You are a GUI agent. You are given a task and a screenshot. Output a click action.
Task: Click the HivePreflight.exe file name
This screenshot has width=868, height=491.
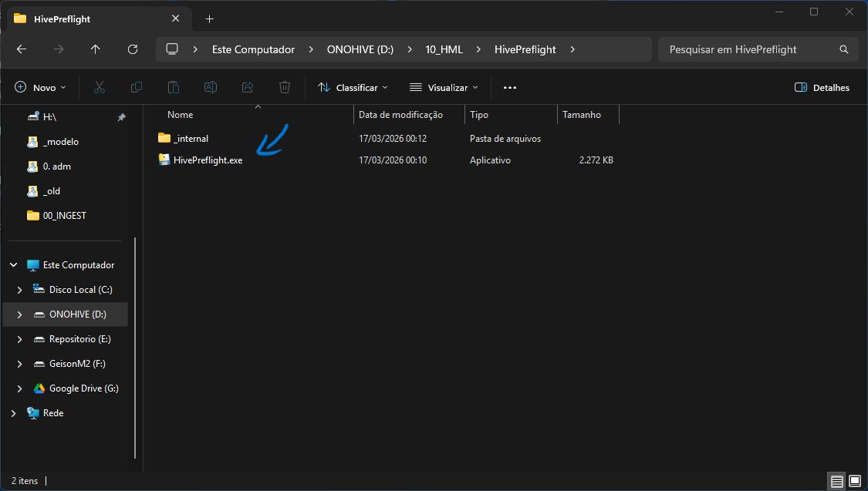[x=208, y=160]
